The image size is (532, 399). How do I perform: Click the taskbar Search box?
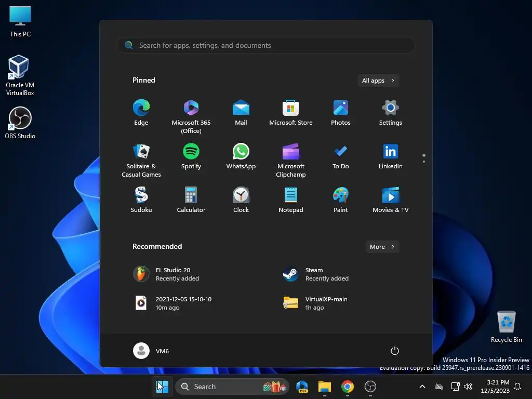click(x=232, y=387)
